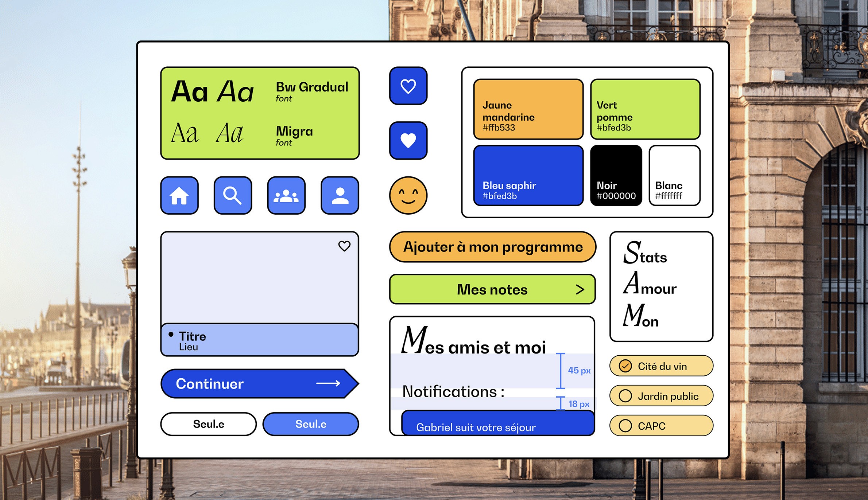Click the single user profile icon

(340, 195)
